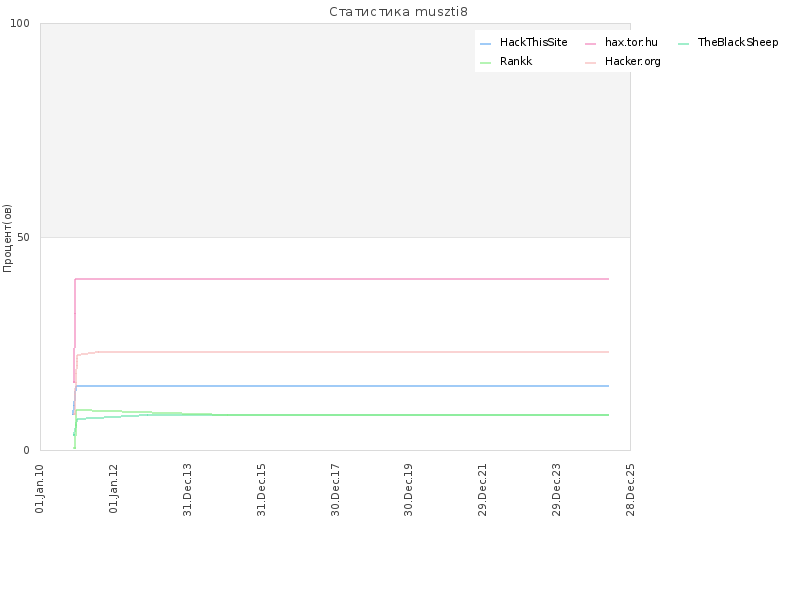
Task: Click the hax.tor.hu pink legend swatch
Action: [x=590, y=44]
